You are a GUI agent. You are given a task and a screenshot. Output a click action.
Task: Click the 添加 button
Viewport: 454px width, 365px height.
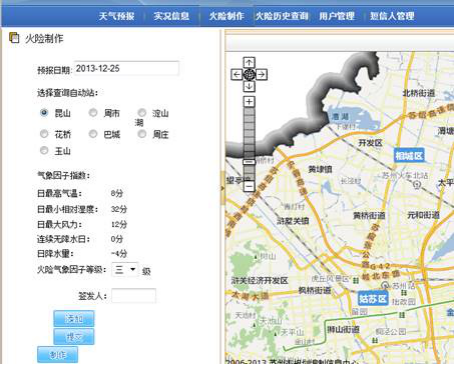click(74, 319)
